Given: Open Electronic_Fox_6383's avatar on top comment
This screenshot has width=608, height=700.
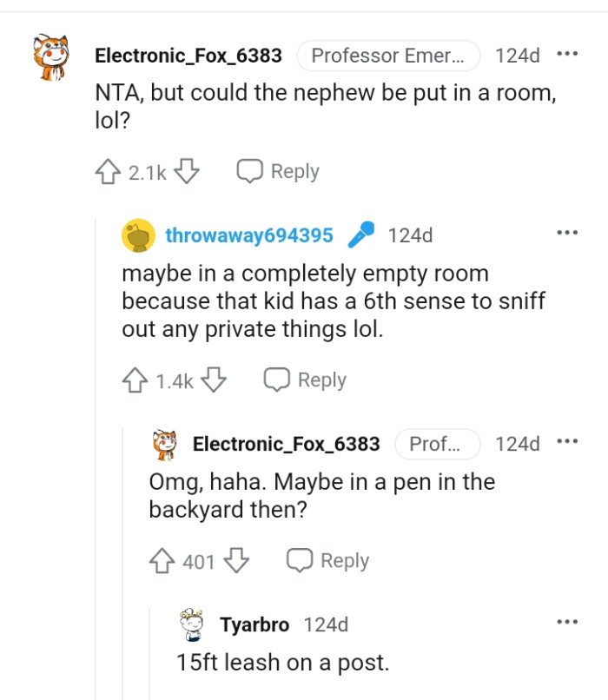Looking at the screenshot, I should point(51,57).
